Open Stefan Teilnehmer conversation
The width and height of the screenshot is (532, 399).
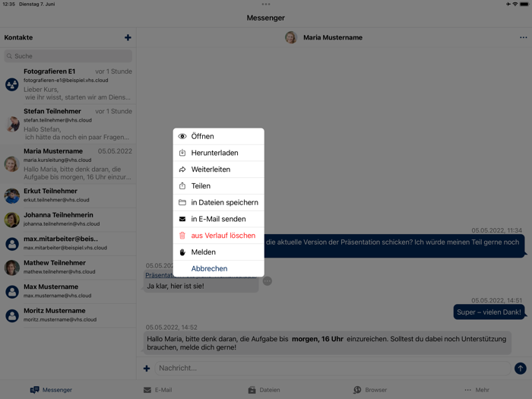tap(68, 124)
